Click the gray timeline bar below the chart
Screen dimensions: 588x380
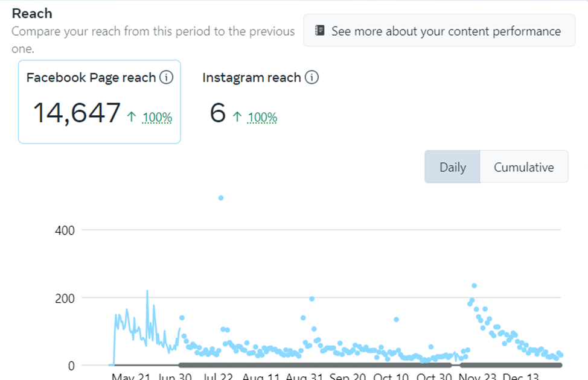(x=314, y=365)
